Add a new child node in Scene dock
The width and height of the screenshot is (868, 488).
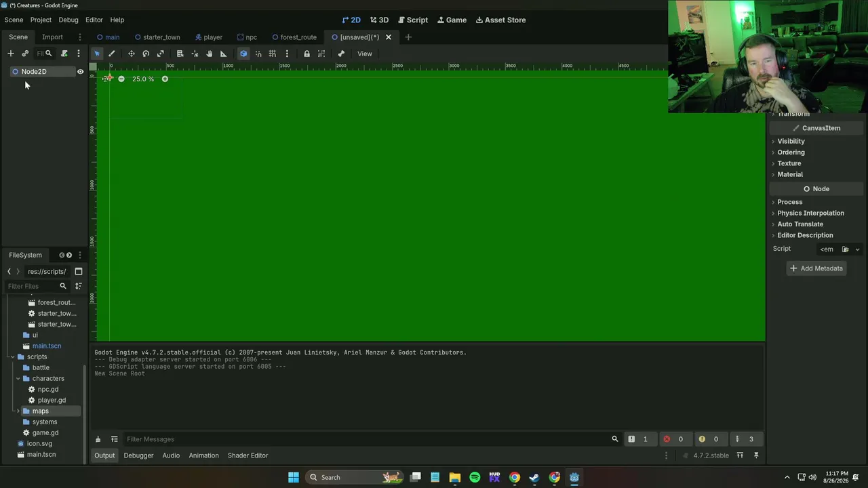click(11, 54)
